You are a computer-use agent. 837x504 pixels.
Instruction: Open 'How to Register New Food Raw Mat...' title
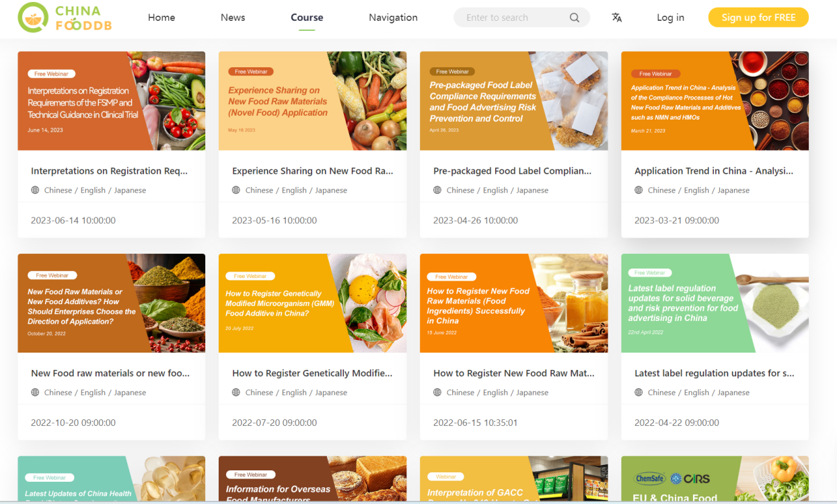(x=513, y=373)
